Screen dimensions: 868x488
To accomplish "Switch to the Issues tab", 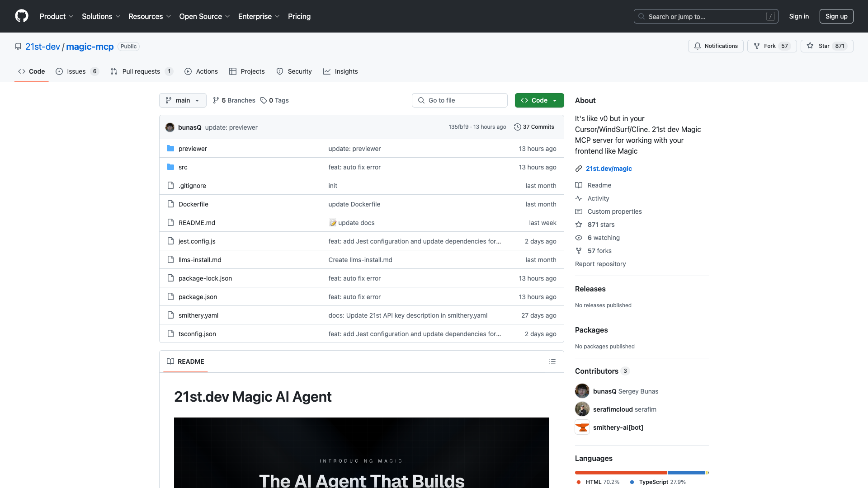I will pyautogui.click(x=76, y=71).
